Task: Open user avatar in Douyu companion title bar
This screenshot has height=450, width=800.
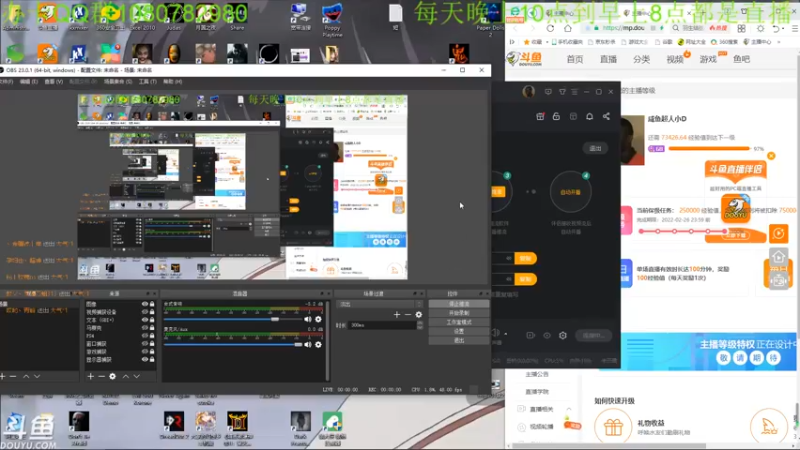Action: point(529,91)
